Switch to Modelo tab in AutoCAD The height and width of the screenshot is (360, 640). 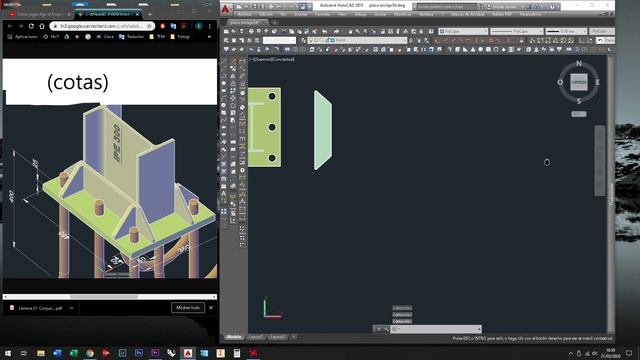[234, 337]
